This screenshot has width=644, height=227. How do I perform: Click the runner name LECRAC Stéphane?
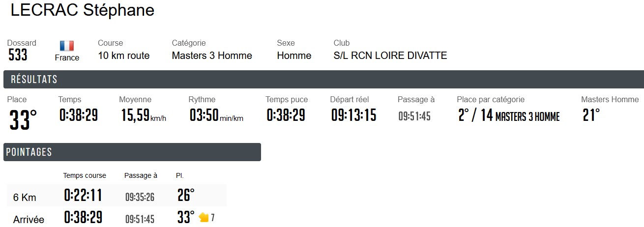tap(83, 10)
